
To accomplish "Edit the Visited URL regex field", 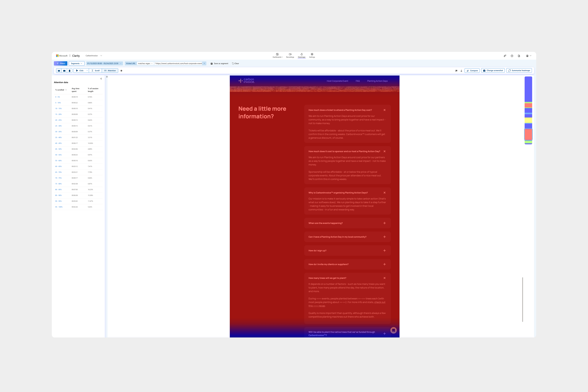I will tap(178, 63).
